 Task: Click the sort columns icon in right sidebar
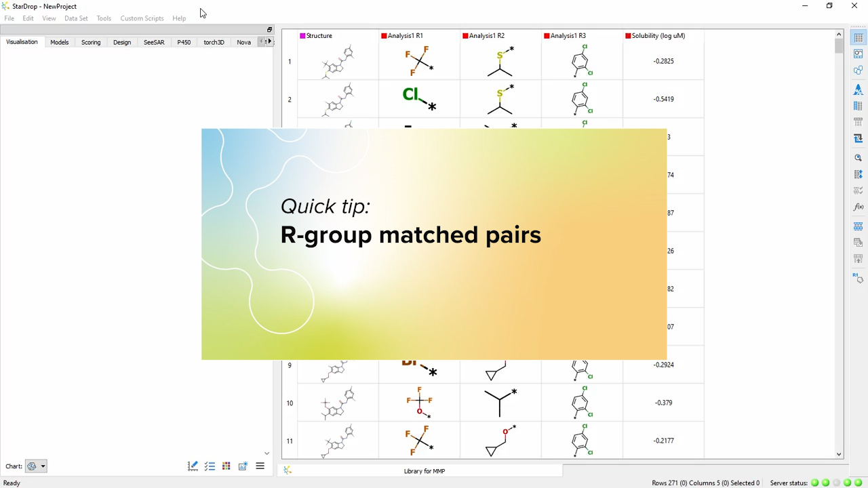[858, 174]
